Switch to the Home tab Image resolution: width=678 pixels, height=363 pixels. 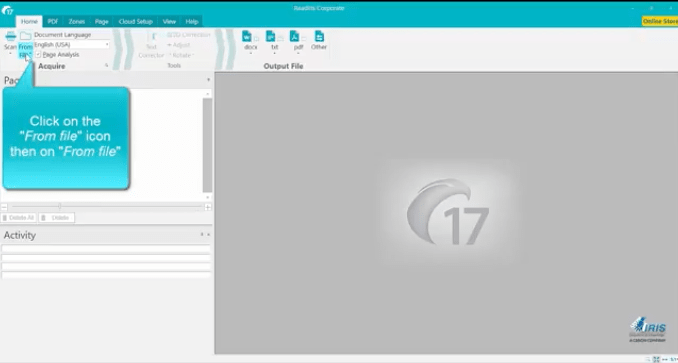29,21
